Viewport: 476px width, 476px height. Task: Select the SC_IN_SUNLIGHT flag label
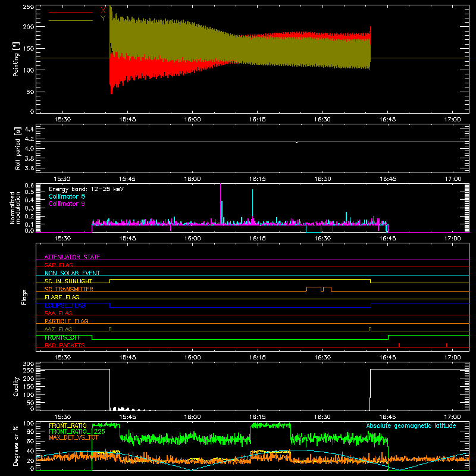click(68, 281)
